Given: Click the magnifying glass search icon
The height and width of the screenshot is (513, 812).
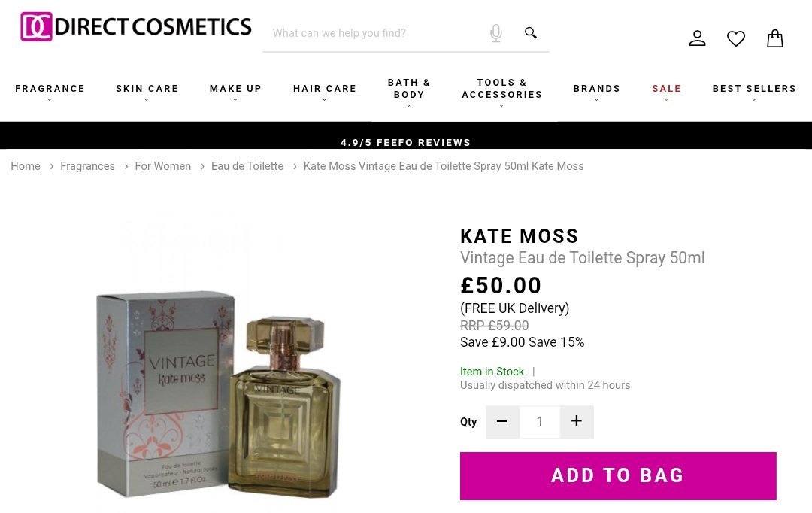Looking at the screenshot, I should (x=531, y=33).
